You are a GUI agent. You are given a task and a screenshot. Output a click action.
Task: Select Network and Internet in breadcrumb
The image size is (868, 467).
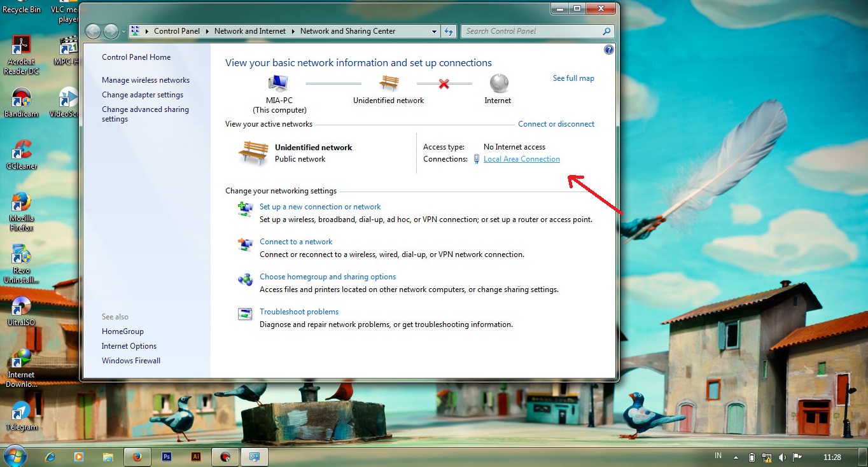pyautogui.click(x=249, y=31)
